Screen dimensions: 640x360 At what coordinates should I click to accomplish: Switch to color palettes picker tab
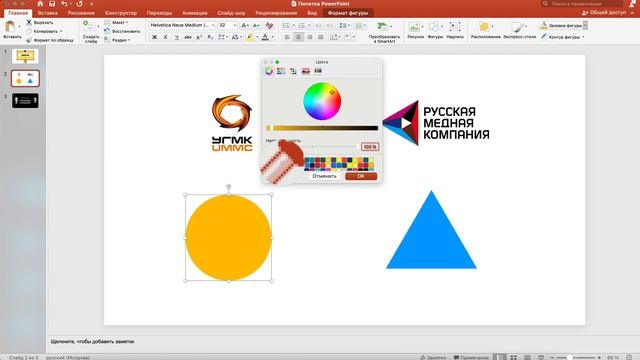click(293, 71)
